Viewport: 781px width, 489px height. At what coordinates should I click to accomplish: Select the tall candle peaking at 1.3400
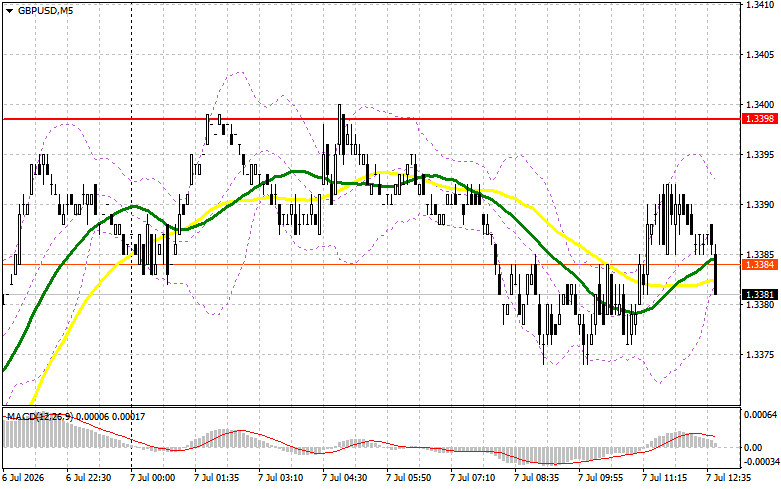point(340,134)
